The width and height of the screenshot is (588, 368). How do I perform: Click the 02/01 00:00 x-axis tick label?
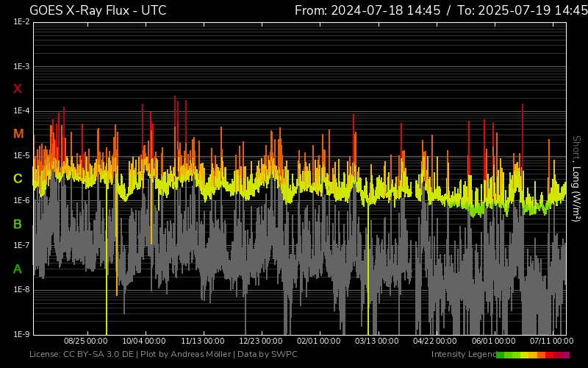[x=319, y=342]
